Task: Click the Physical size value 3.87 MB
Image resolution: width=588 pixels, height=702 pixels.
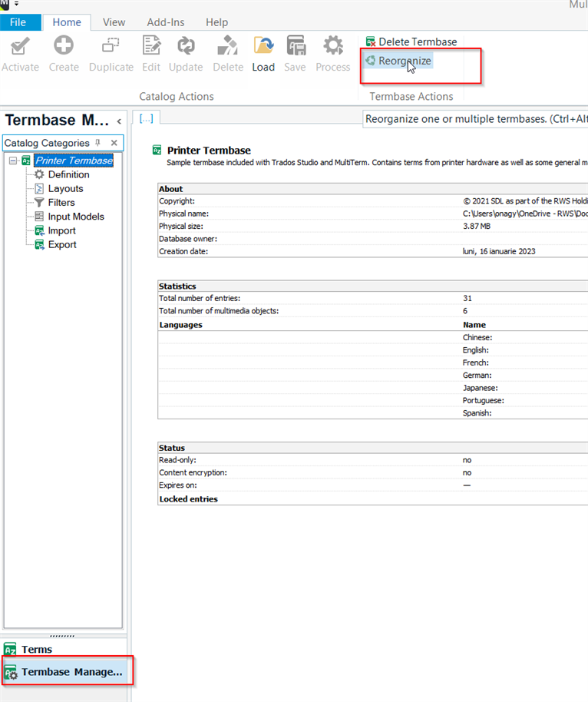Action: [x=477, y=226]
